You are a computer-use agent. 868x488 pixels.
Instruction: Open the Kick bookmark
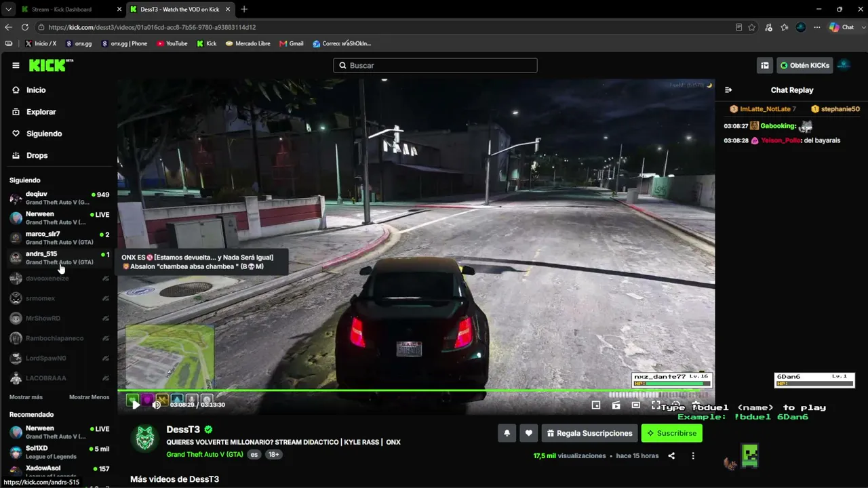pyautogui.click(x=207, y=43)
